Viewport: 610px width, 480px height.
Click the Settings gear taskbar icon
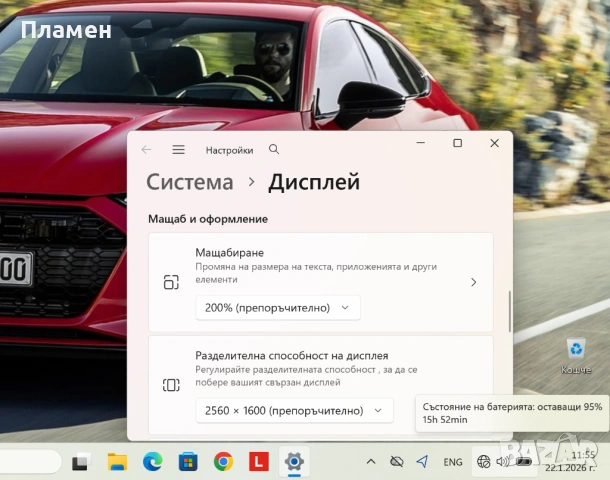tap(294, 462)
